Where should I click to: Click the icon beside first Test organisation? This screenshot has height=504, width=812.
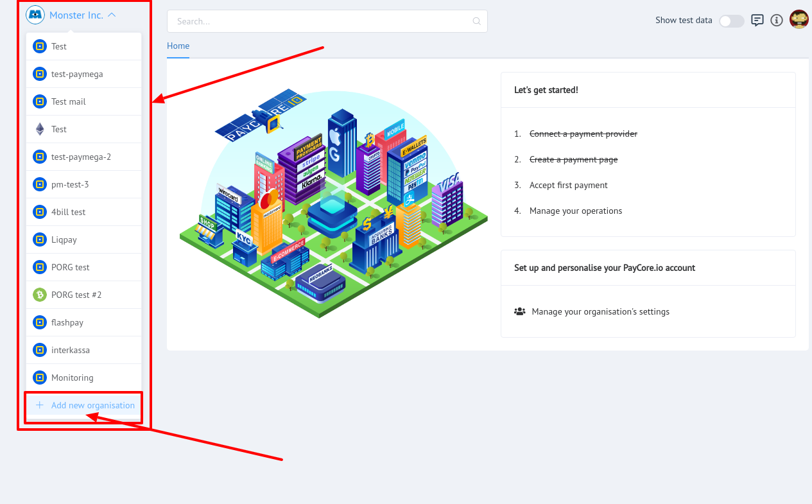pos(40,46)
